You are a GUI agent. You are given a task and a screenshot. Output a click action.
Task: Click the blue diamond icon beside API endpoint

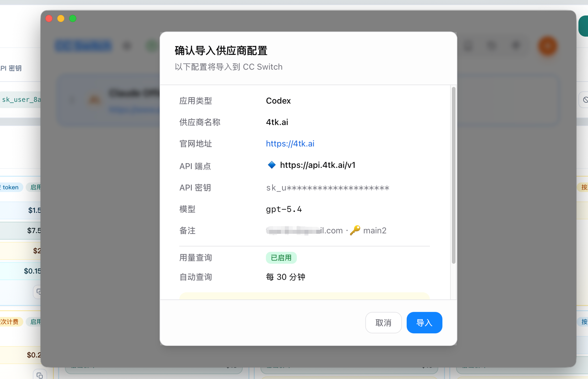click(272, 165)
